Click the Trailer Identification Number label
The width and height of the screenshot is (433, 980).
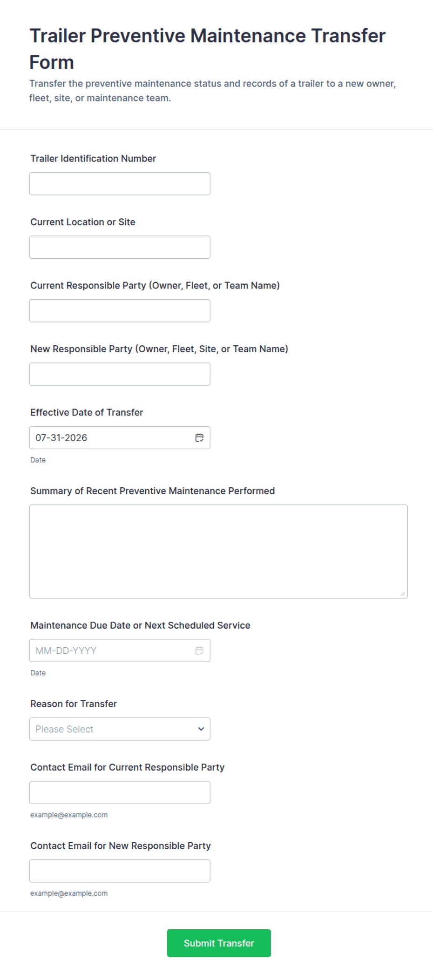[93, 158]
